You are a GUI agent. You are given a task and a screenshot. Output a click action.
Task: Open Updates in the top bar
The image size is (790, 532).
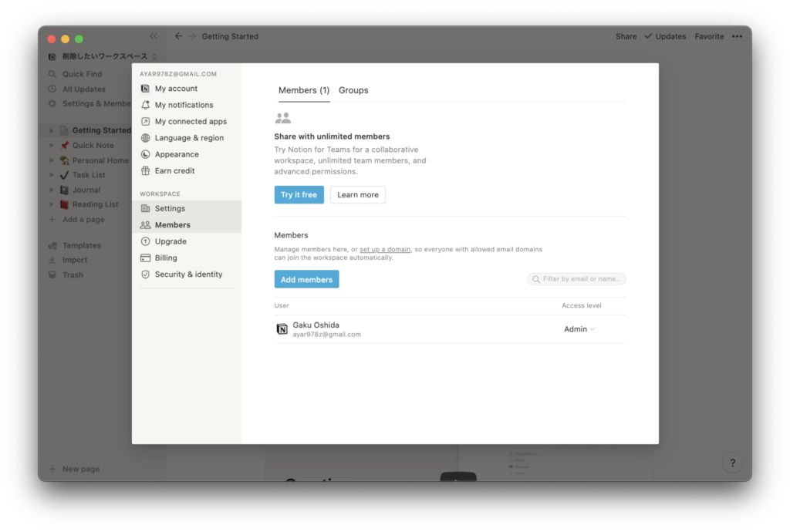click(x=665, y=36)
